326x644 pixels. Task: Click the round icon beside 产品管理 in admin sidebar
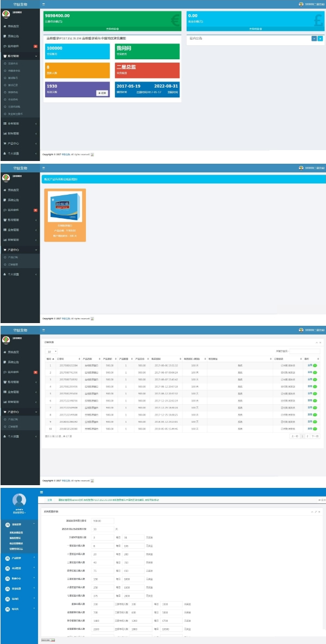click(8, 558)
